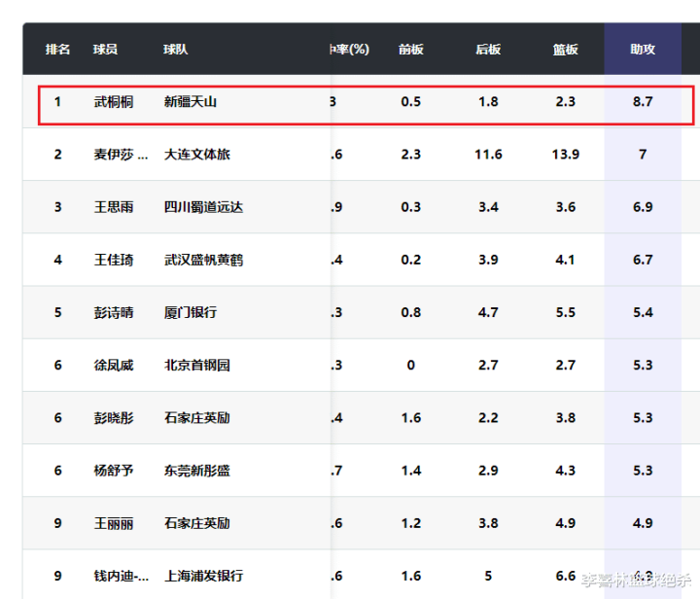
Task: Open team 上海浦发银行 link
Action: point(203,576)
